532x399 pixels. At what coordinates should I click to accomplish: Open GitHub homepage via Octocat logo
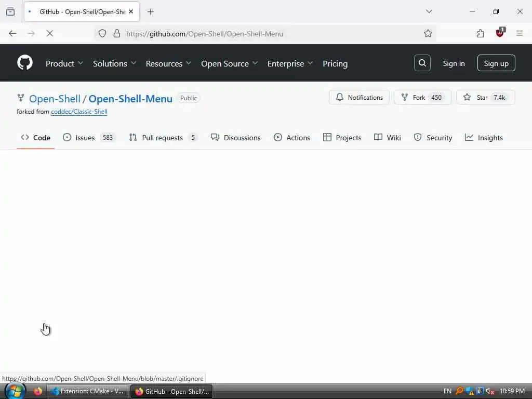click(x=25, y=63)
